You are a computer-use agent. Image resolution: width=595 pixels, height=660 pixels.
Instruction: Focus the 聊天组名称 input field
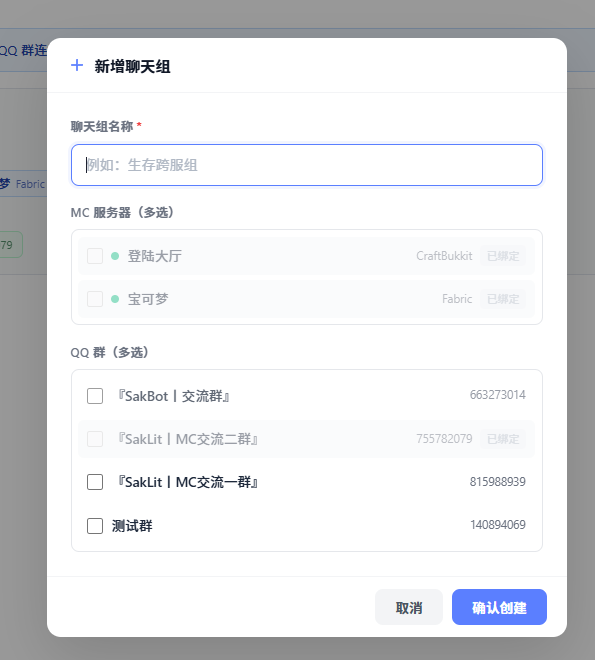click(307, 165)
